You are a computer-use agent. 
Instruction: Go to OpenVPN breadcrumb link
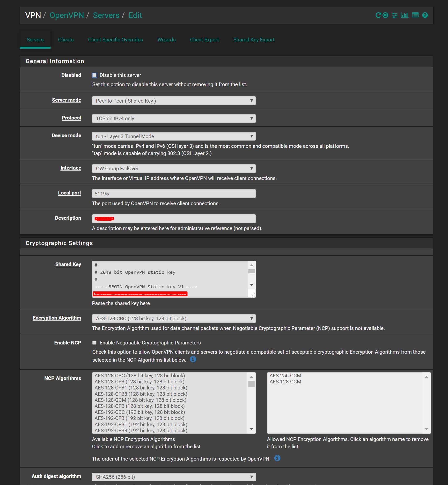[67, 15]
